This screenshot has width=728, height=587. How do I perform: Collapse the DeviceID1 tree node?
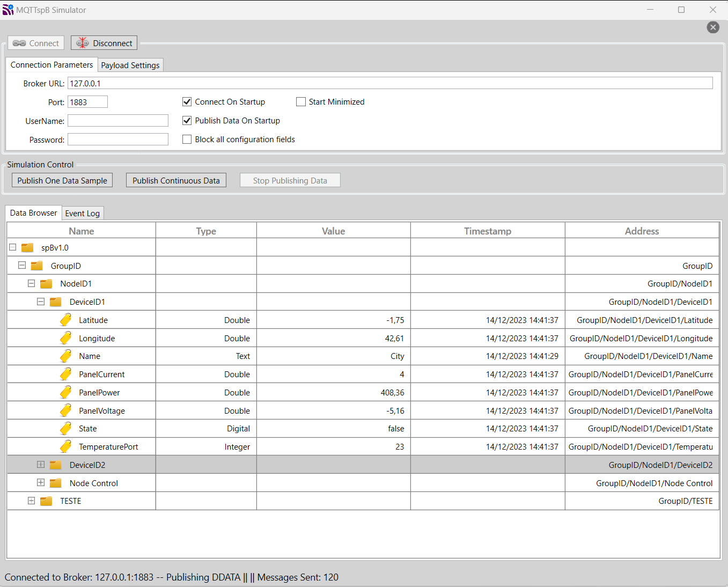coord(41,302)
